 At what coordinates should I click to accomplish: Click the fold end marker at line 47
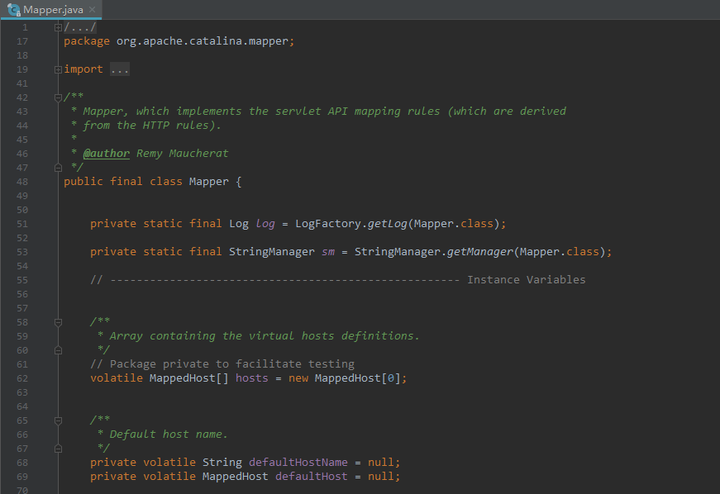tap(58, 167)
